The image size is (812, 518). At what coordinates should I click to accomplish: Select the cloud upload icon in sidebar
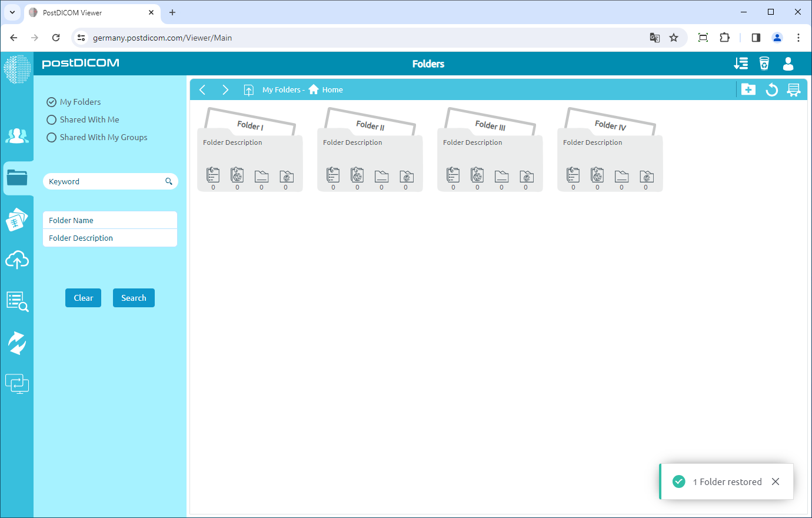[x=17, y=260]
